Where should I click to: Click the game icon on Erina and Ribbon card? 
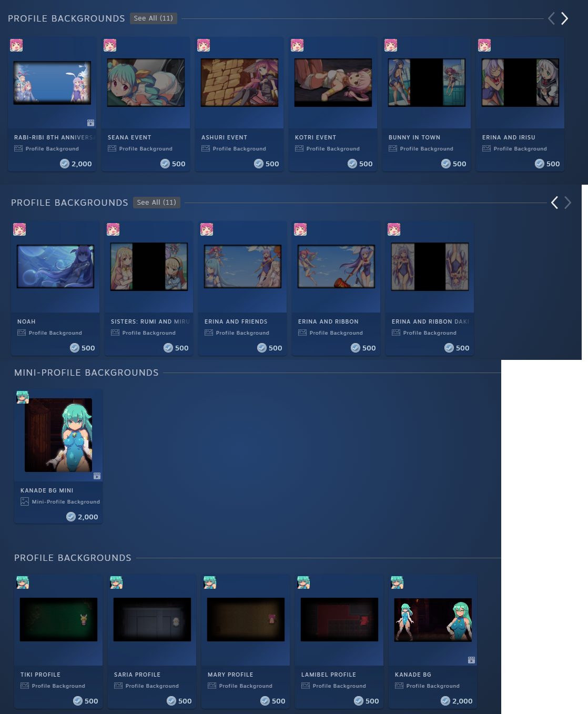click(x=300, y=229)
